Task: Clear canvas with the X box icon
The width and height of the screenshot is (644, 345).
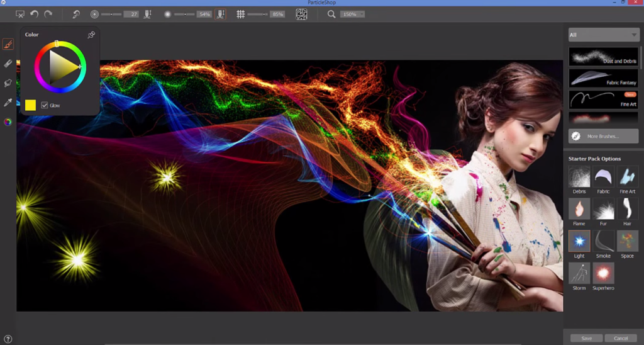Action: click(19, 14)
